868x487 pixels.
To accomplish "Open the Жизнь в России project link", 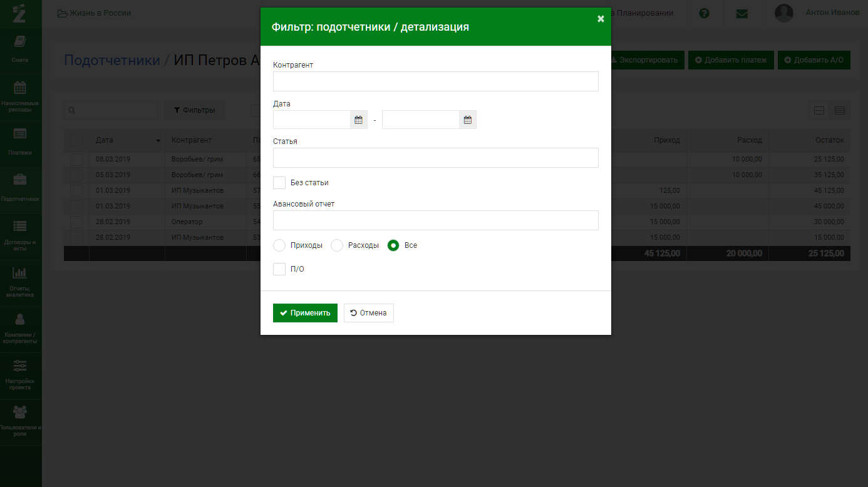I will pyautogui.click(x=95, y=13).
